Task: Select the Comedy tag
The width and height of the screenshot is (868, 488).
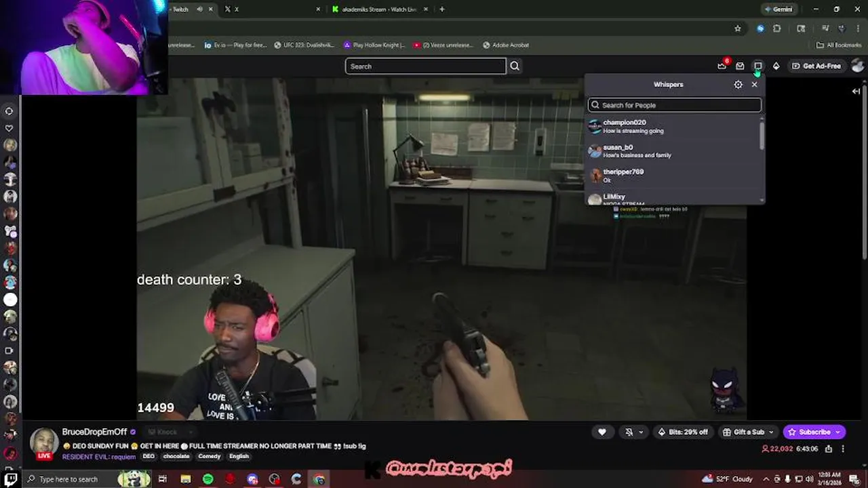Action: click(210, 456)
